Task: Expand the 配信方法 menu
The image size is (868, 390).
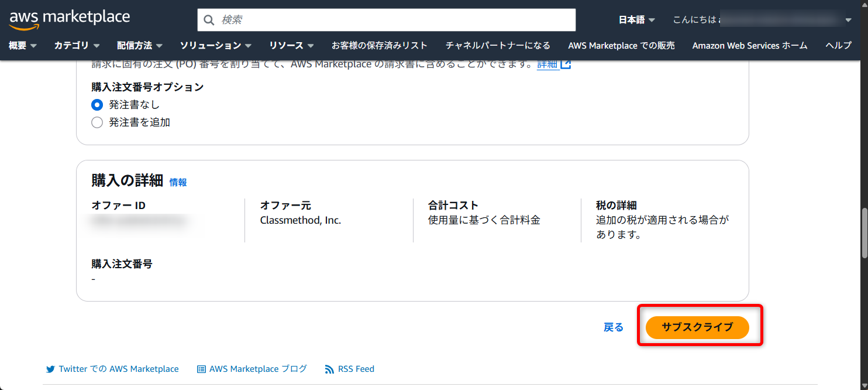Action: coord(139,45)
